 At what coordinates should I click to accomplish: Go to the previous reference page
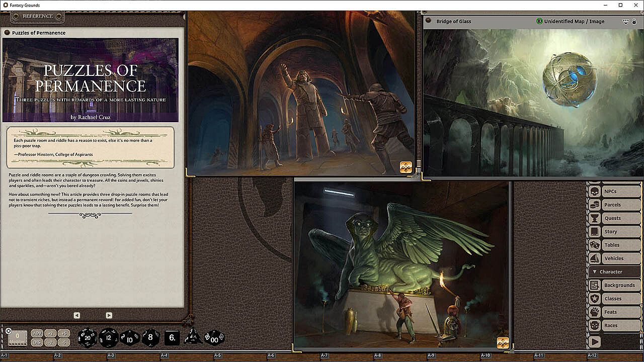tap(76, 315)
